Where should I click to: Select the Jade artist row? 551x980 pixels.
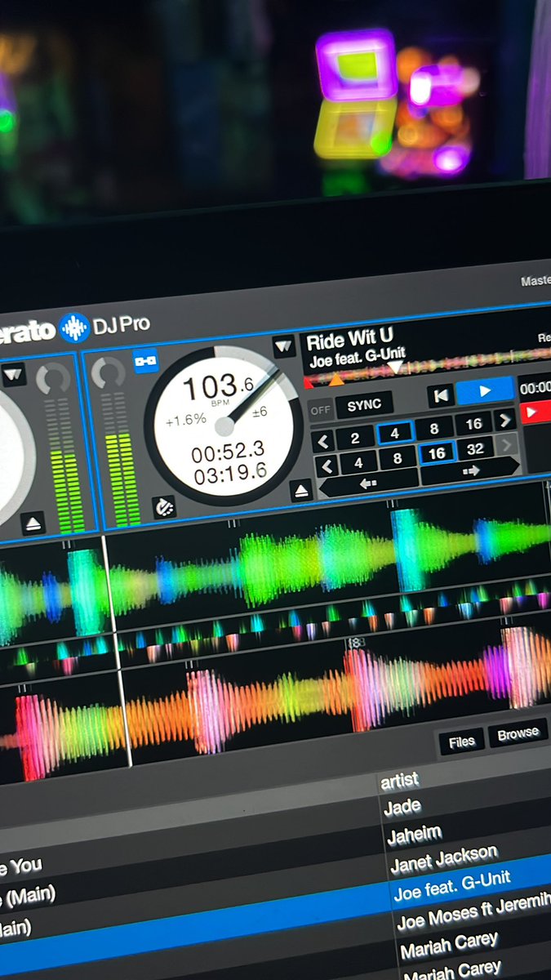click(402, 807)
